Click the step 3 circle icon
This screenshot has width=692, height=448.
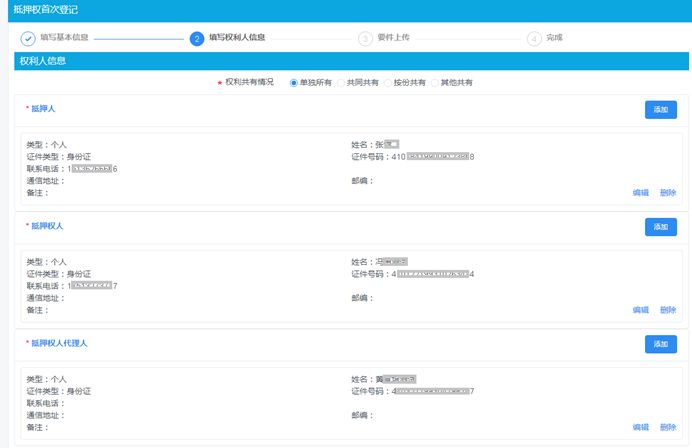365,39
